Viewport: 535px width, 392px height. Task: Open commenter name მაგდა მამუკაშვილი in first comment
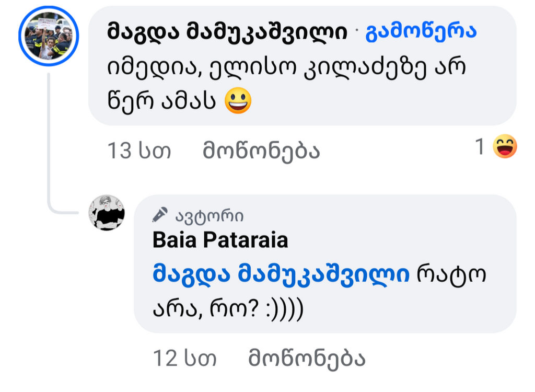point(227,32)
